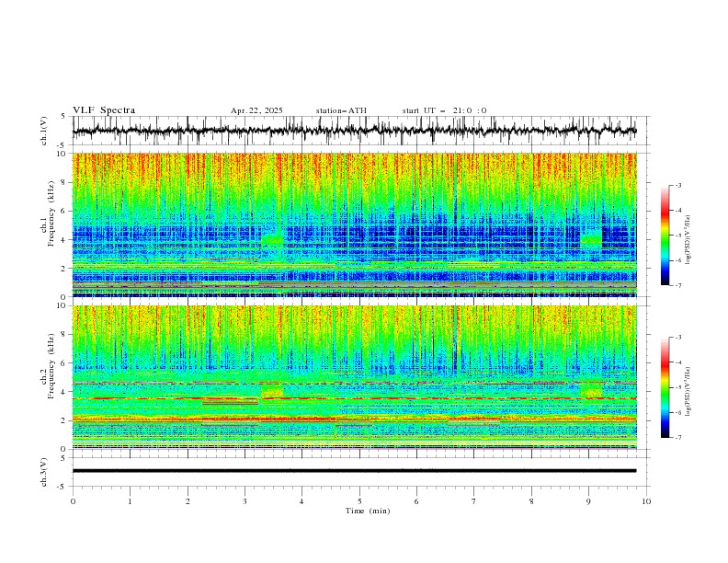Viewport: 728px width, 563px height.
Task: Click the ch.2 spectrogram color bar
Action: click(x=665, y=387)
